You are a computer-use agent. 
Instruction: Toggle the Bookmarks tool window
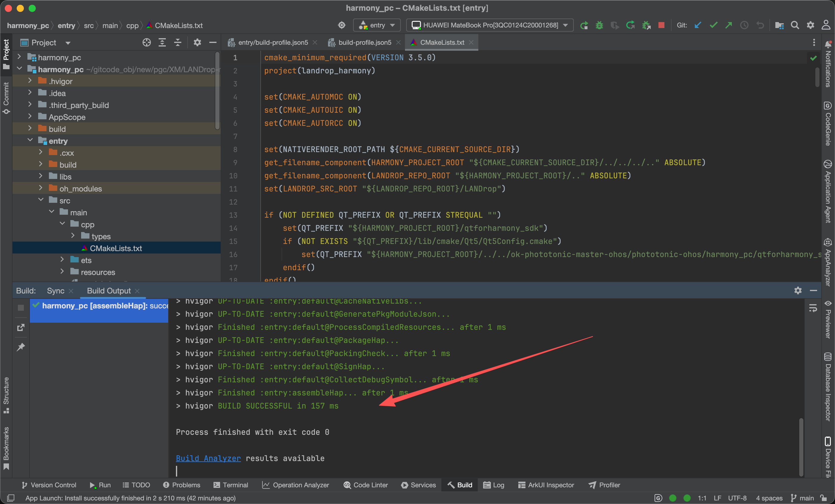(6, 449)
